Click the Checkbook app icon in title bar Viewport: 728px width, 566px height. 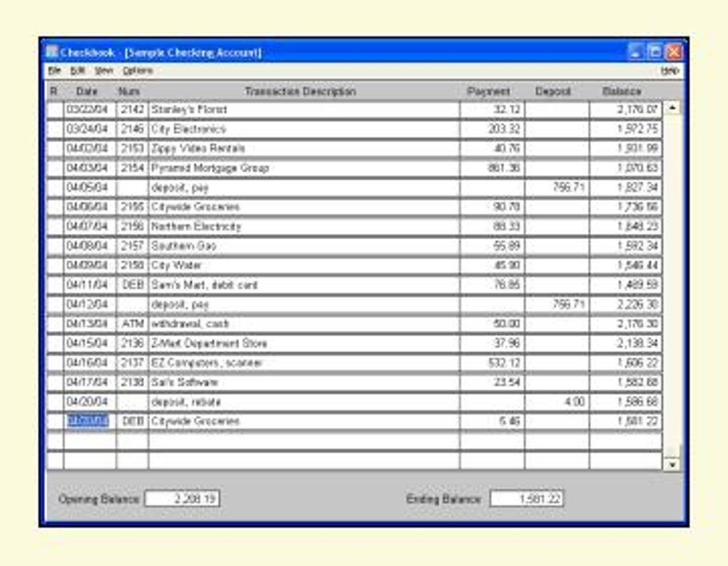click(x=51, y=51)
